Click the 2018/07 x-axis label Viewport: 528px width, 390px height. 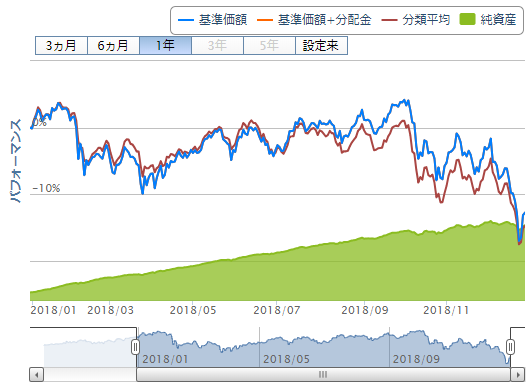(x=277, y=310)
